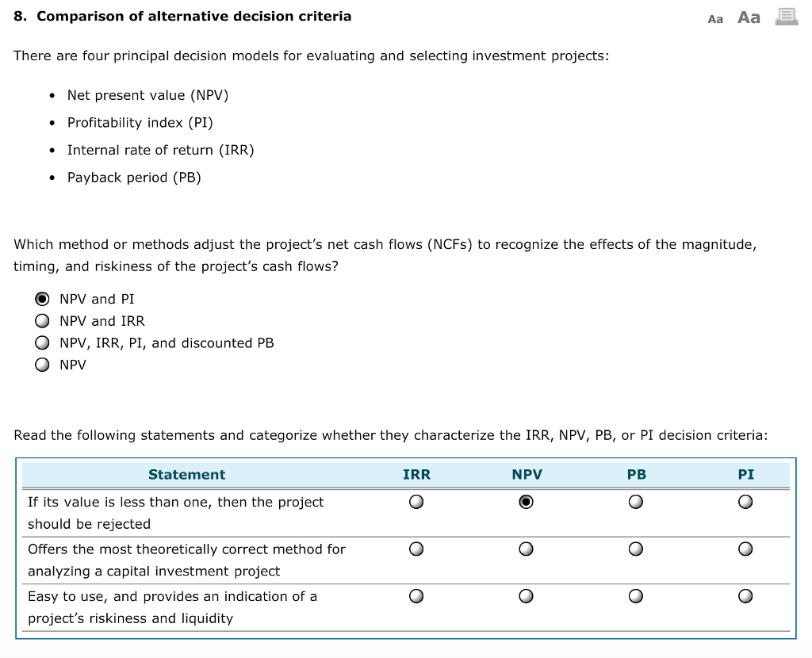Mark PI for the riskiness and liquidity statement
Screen dimensions: 812x658
click(745, 595)
